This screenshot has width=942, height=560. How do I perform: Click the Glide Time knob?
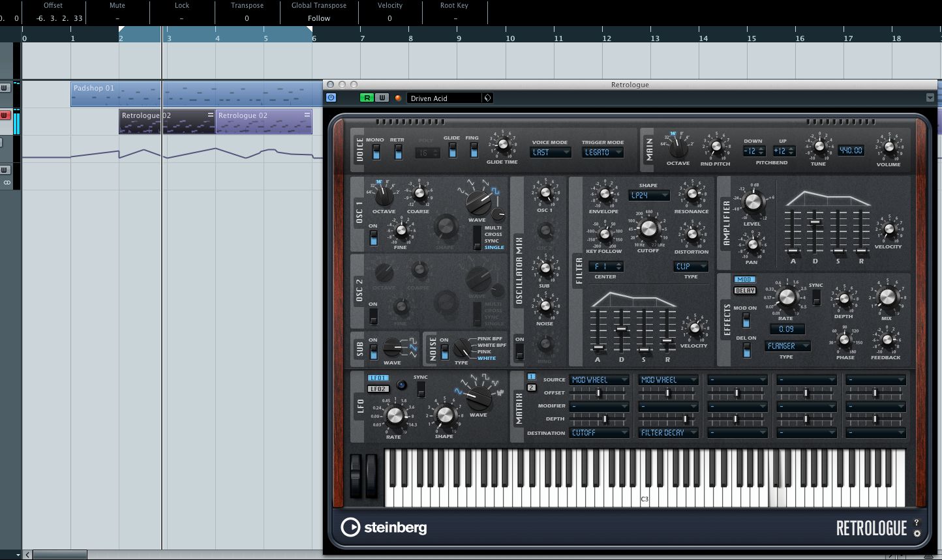pos(502,145)
